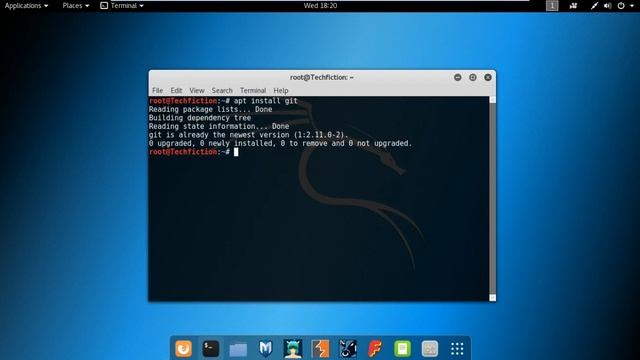Click the workspace indicator number 1
Viewport: 640px width, 360px height.
pyautogui.click(x=552, y=6)
